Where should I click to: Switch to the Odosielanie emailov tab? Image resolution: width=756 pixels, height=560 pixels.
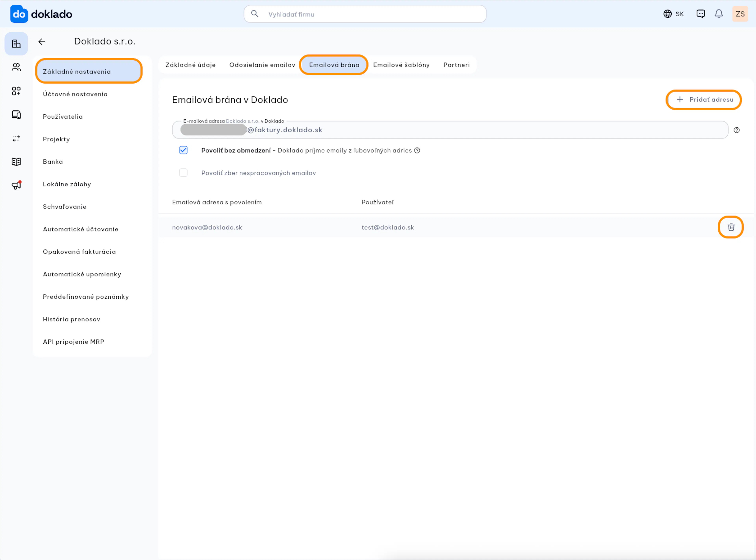click(262, 65)
